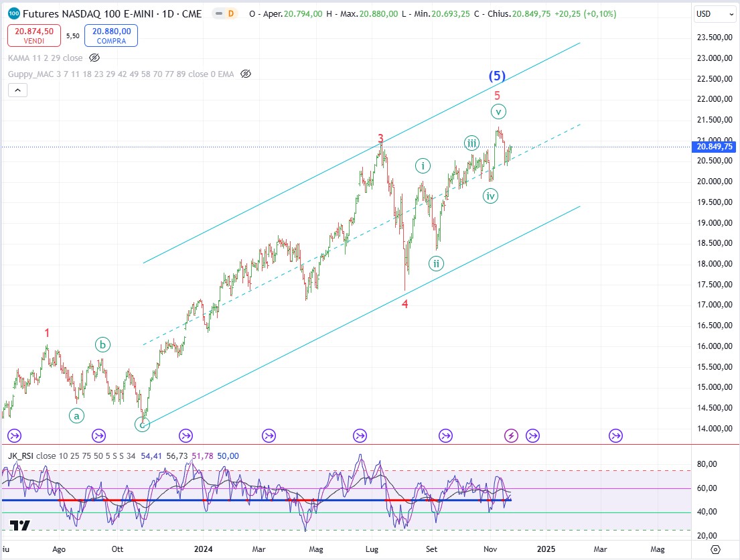Click the lightning bolt event marker
This screenshot has height=560, width=740.
click(x=511, y=435)
